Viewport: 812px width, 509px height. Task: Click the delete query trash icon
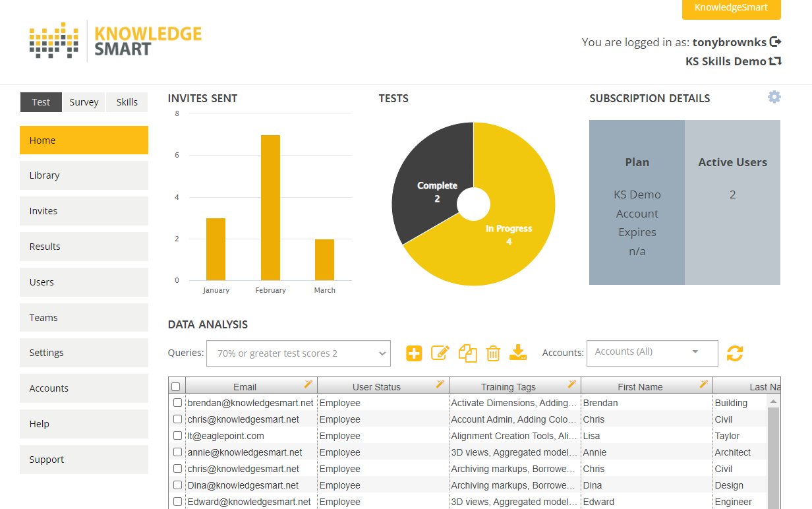tap(493, 353)
